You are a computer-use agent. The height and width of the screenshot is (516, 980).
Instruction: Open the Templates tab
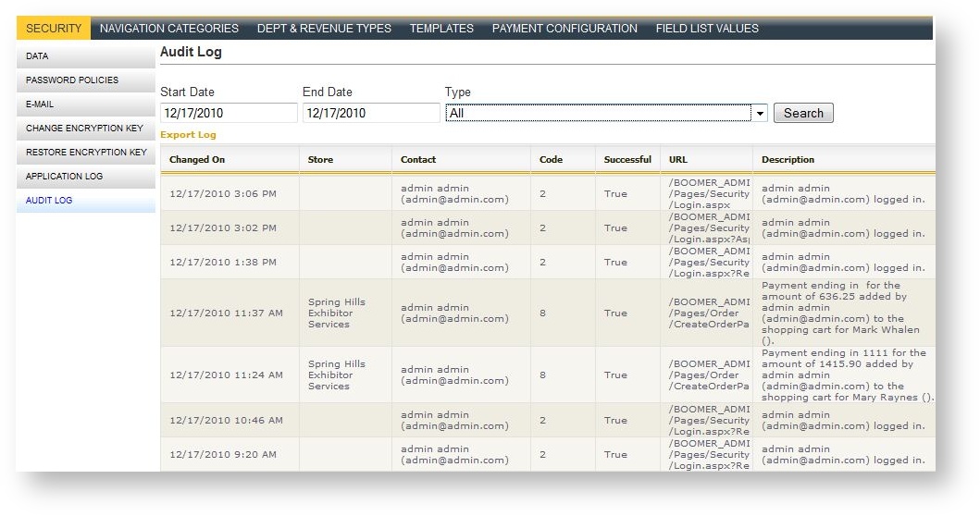[441, 29]
